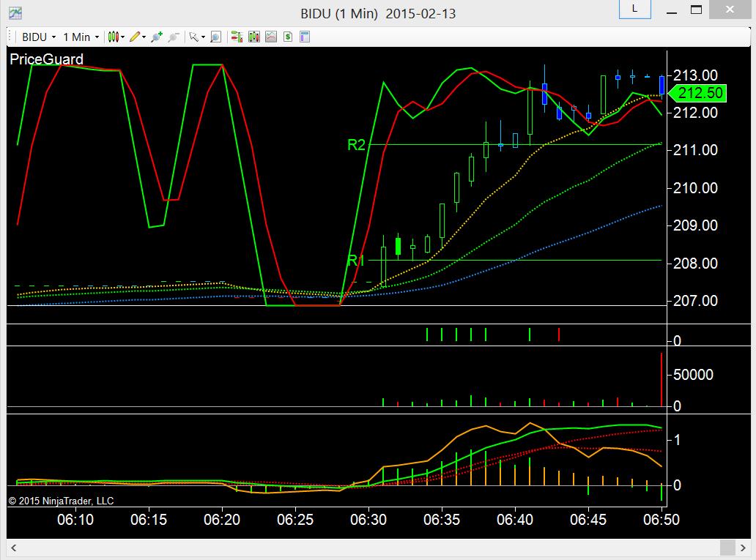Image resolution: width=756 pixels, height=560 pixels.
Task: Open the chart Properties icon
Action: coord(305,37)
